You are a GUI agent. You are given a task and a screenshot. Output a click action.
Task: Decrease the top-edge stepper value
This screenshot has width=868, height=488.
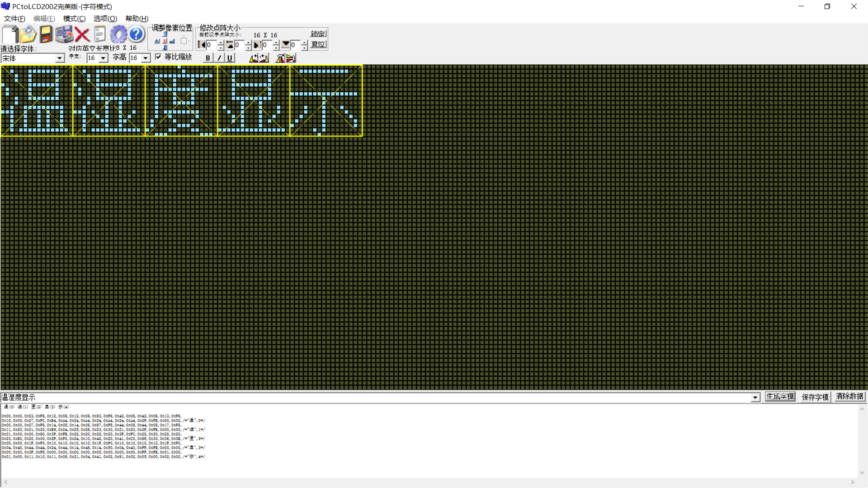(x=248, y=47)
